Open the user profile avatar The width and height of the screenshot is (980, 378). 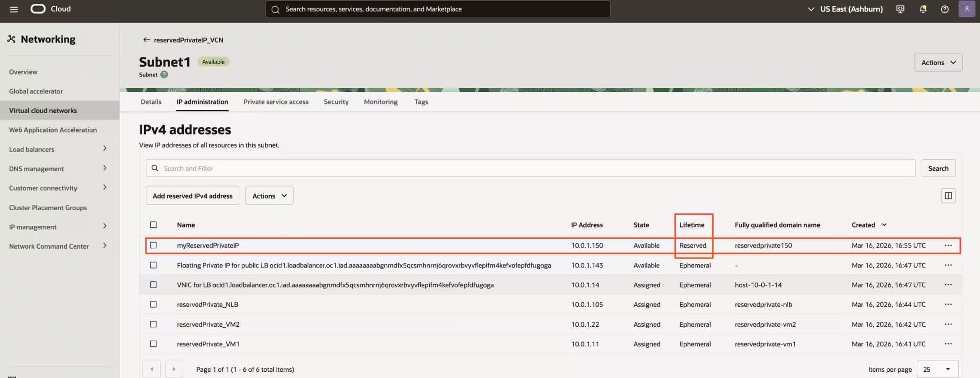[x=967, y=9]
